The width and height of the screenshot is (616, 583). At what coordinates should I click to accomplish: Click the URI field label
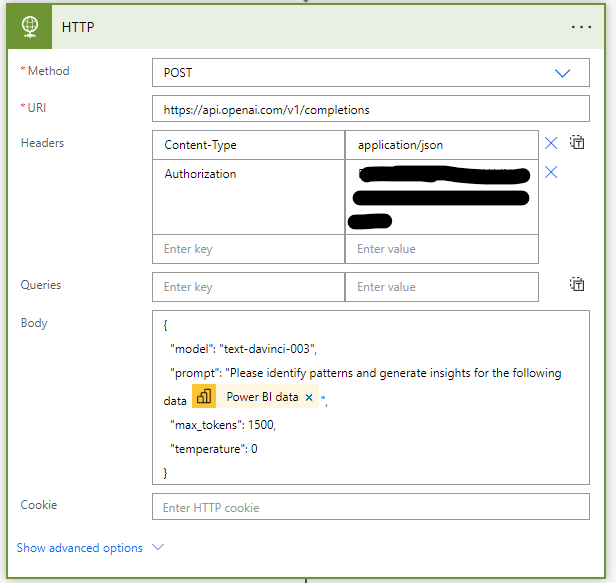[x=37, y=108]
